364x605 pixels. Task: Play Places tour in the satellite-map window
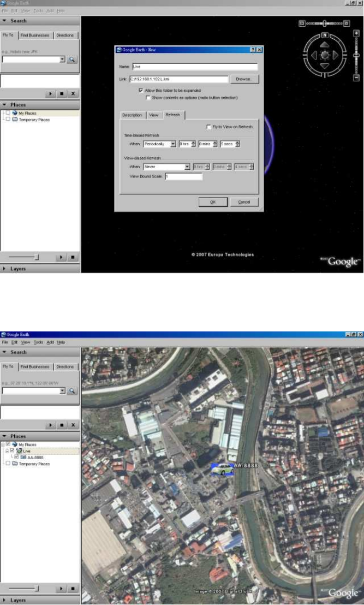(61, 589)
